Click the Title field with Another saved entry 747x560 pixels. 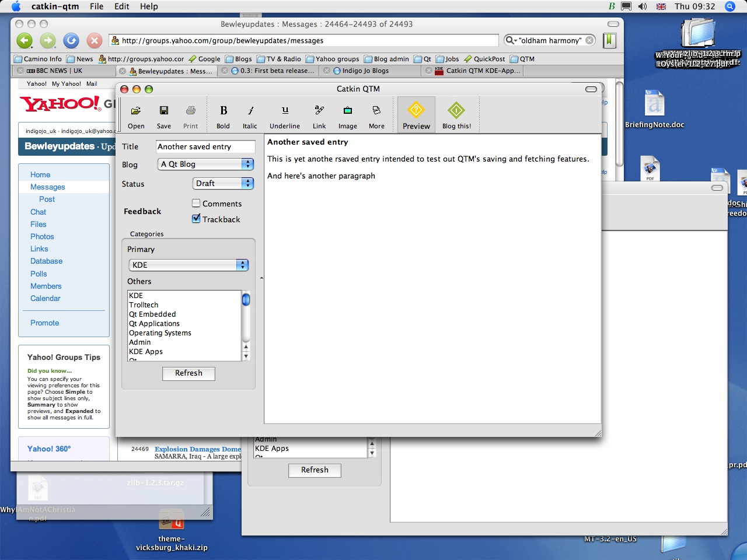click(205, 146)
